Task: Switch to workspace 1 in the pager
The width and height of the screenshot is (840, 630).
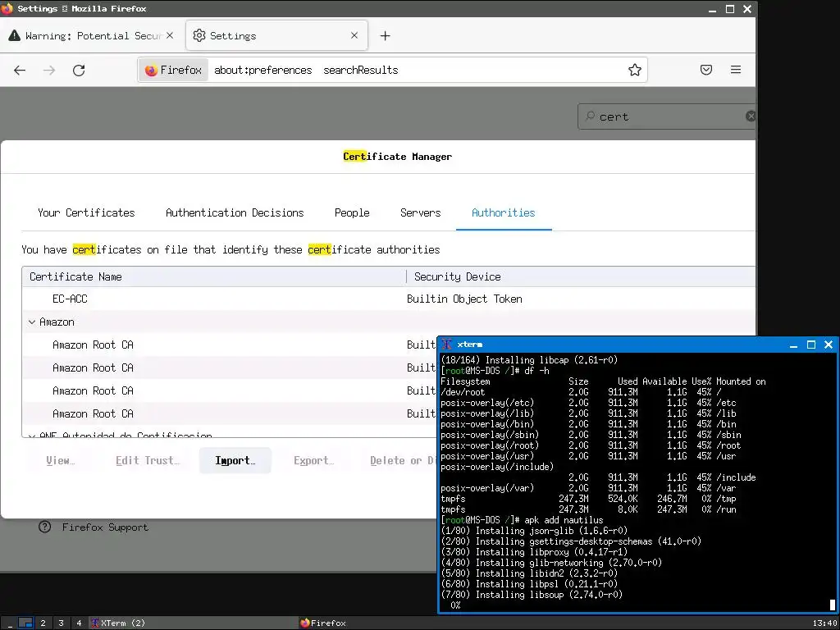Action: pos(25,623)
